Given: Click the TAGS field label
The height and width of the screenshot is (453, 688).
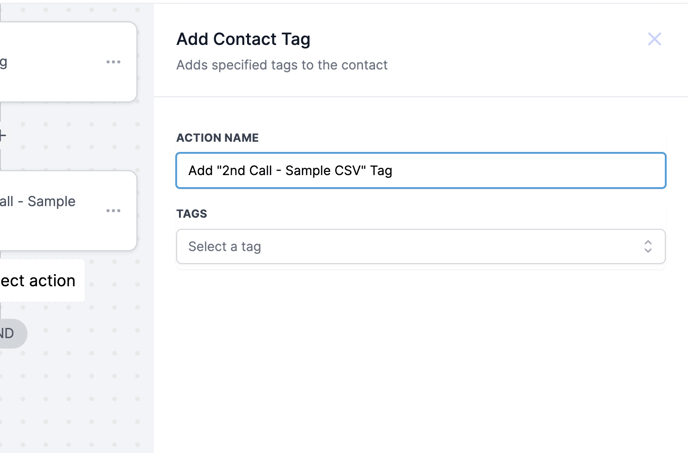Looking at the screenshot, I should (x=192, y=214).
